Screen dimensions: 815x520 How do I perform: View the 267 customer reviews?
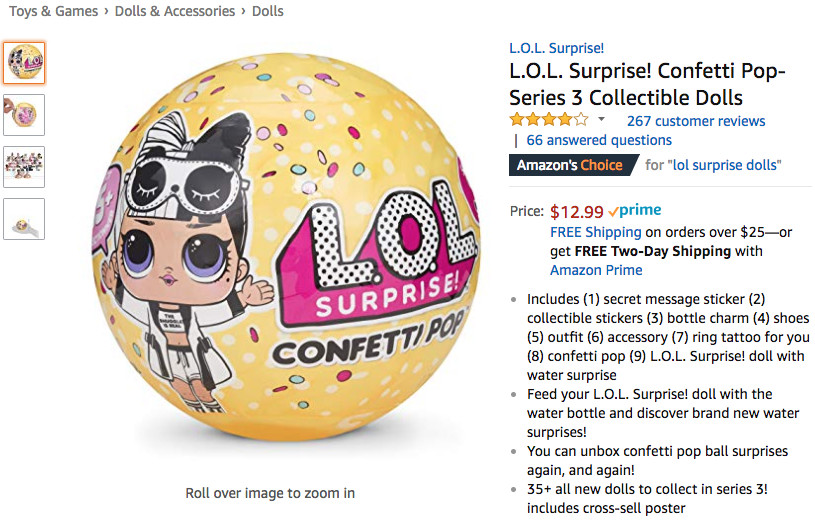click(x=696, y=121)
